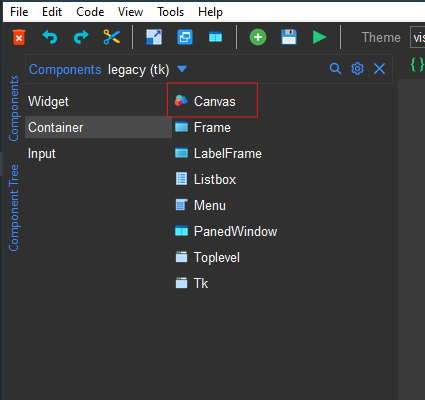
Task: Select the Toplevel component
Action: [208, 257]
